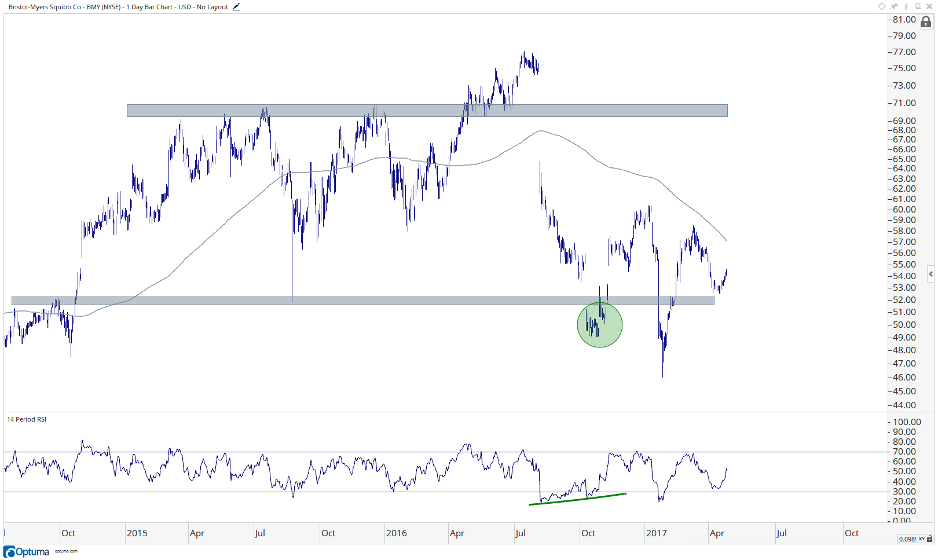Screen dimensions: 938x560
Task: Click the 0.098 scale ratio input field
Action: (x=907, y=539)
